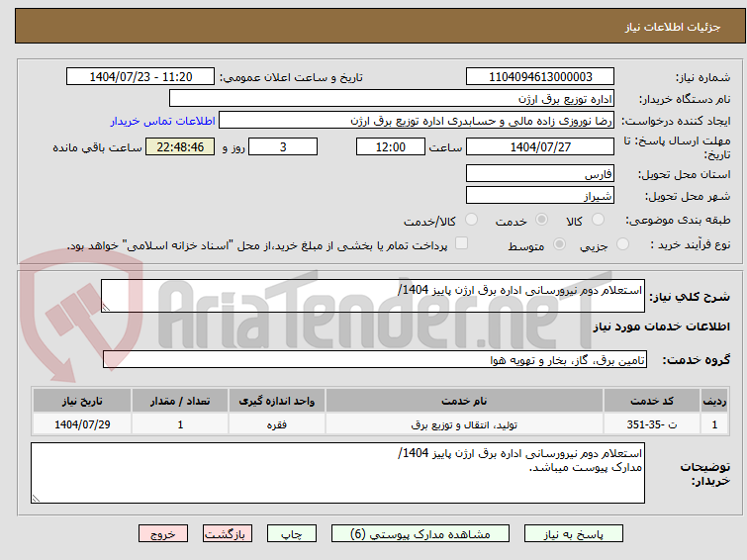
Task: Click the تعداد / مقدار column header
Action: click(180, 401)
